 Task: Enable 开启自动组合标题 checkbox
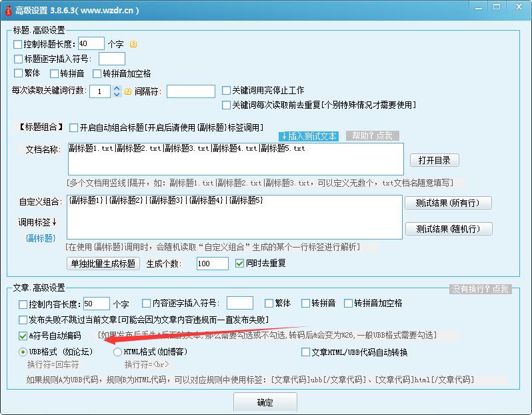pos(73,127)
